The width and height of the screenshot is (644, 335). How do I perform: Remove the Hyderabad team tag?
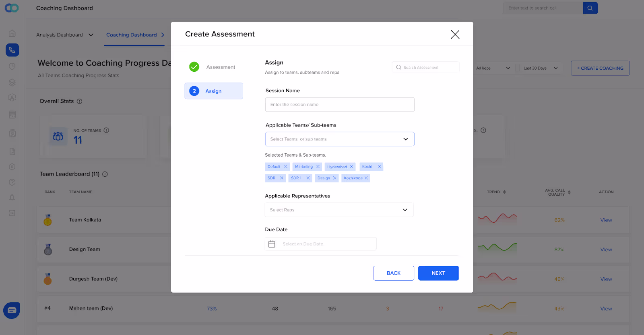[x=351, y=167]
